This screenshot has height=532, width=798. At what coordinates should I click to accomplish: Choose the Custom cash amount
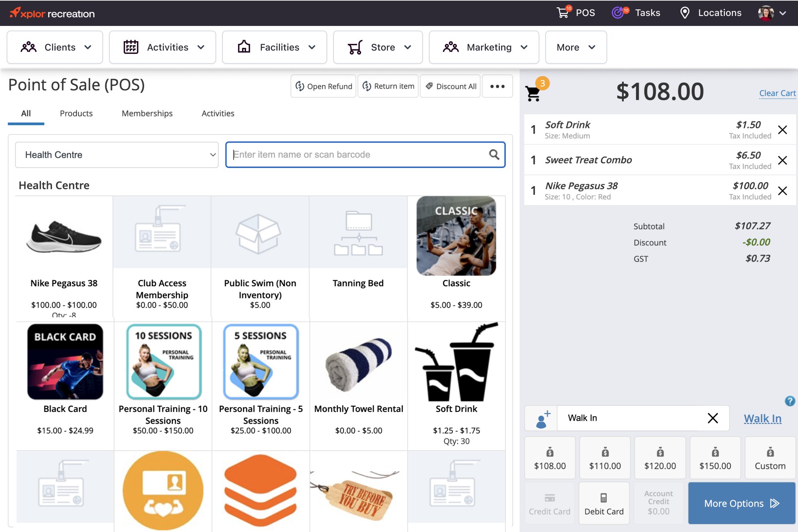point(770,458)
